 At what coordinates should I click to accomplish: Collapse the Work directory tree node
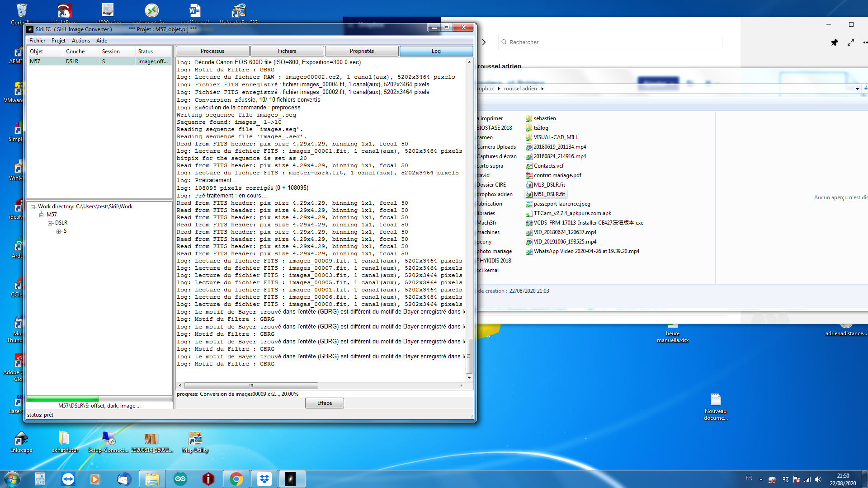[33, 207]
